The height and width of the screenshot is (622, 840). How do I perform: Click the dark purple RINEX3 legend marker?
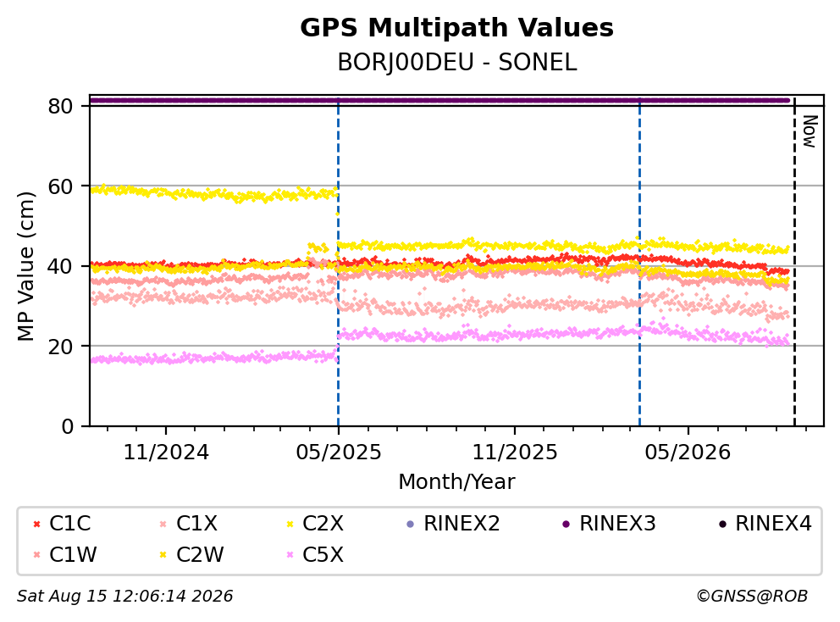(x=566, y=524)
